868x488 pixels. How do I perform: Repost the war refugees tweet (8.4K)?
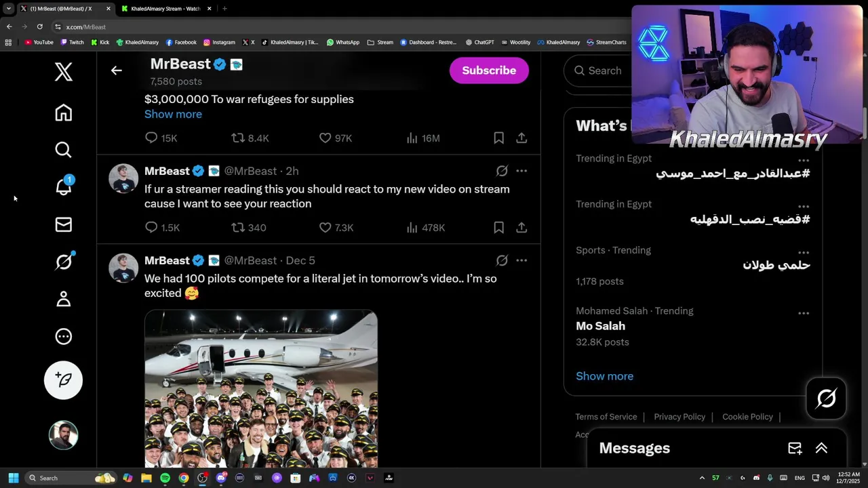[250, 138]
